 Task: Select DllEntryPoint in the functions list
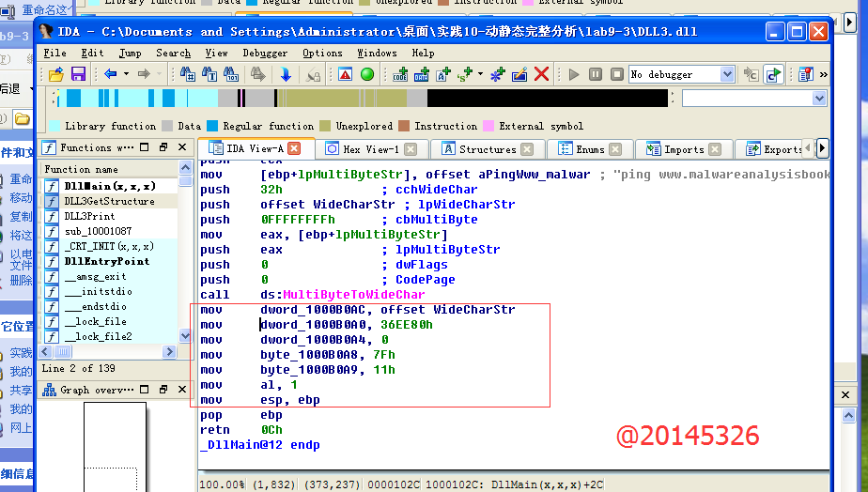click(106, 261)
